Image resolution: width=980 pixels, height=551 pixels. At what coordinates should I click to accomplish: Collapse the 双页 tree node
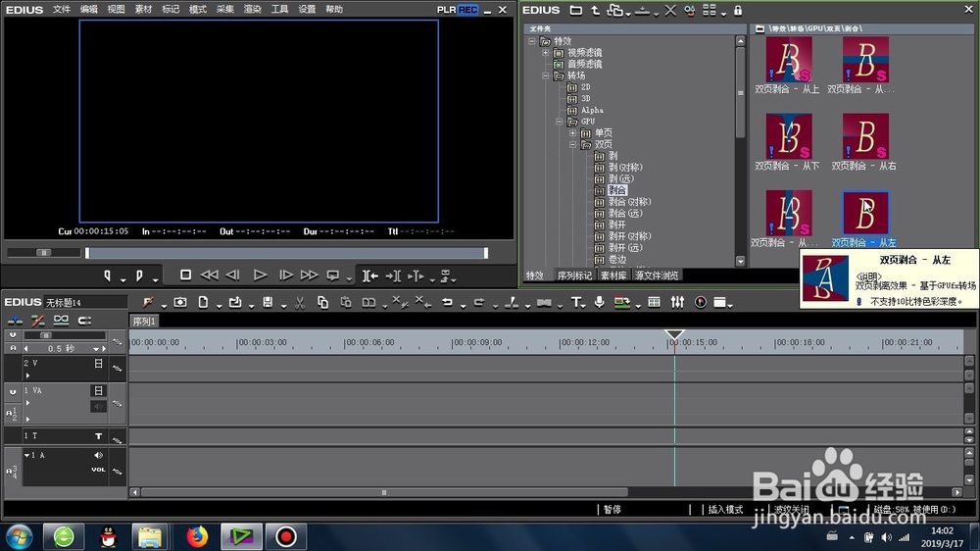coord(572,144)
